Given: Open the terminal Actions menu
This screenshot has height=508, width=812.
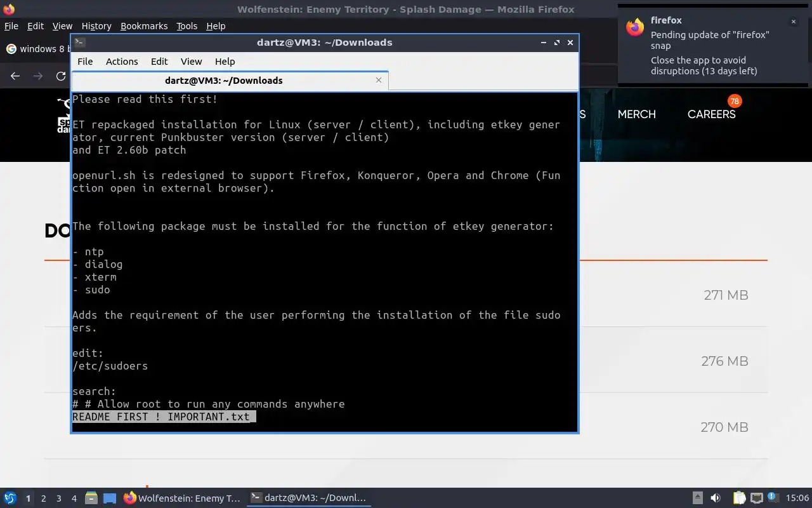Looking at the screenshot, I should click(x=122, y=62).
